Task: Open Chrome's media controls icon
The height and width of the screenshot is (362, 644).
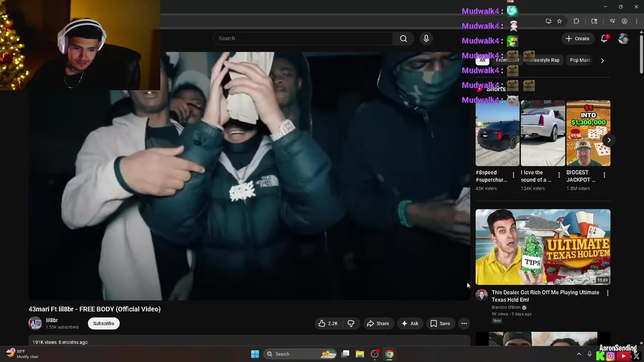Action: coord(612,21)
